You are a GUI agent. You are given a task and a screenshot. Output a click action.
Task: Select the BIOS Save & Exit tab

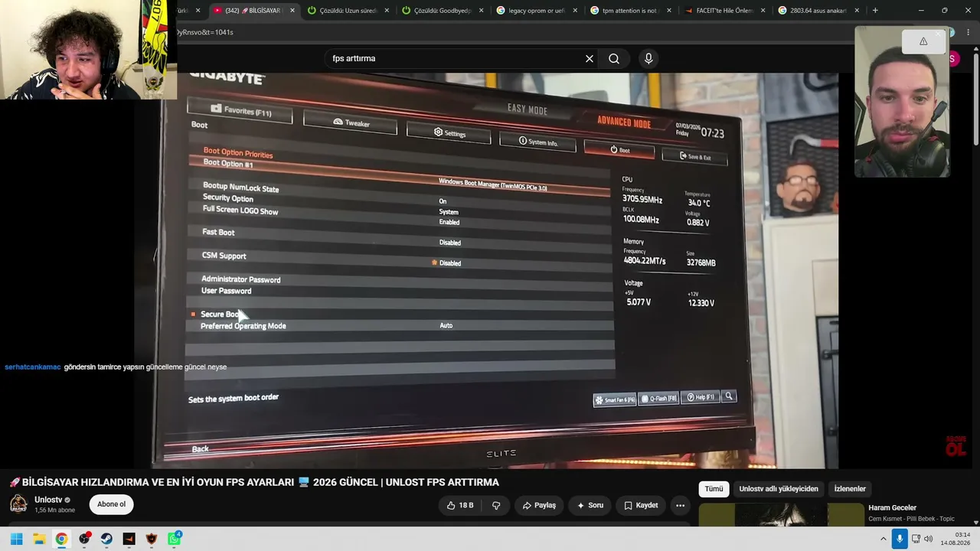point(694,157)
